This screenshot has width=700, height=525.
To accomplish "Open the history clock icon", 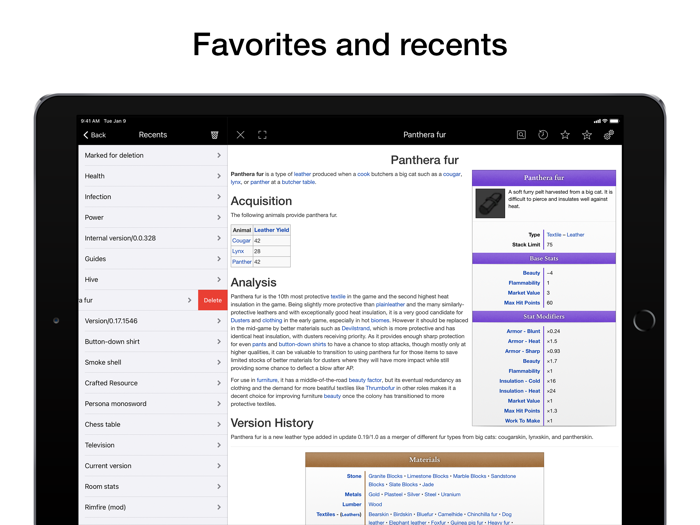I will click(x=543, y=134).
